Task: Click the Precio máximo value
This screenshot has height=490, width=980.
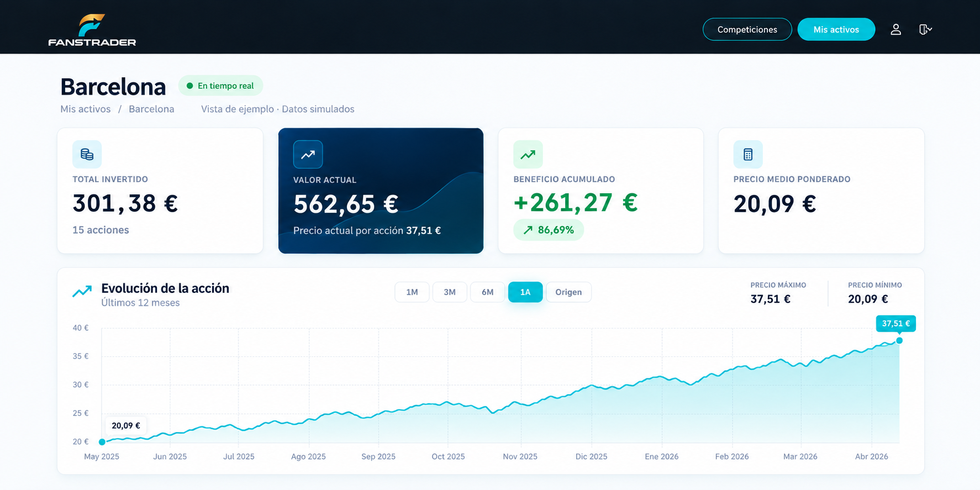Action: (770, 299)
